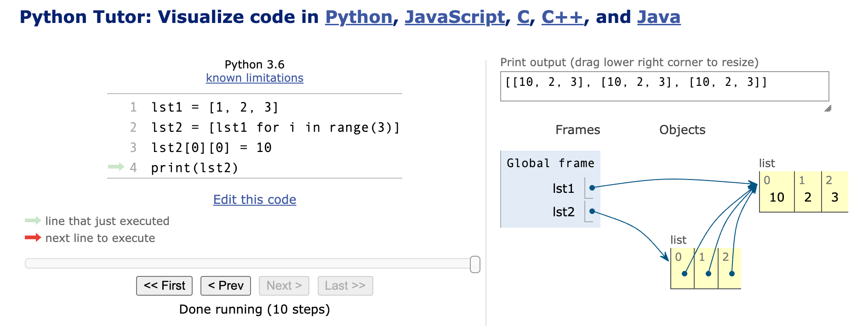Click the Frames column heading
The width and height of the screenshot is (868, 326).
tap(578, 130)
